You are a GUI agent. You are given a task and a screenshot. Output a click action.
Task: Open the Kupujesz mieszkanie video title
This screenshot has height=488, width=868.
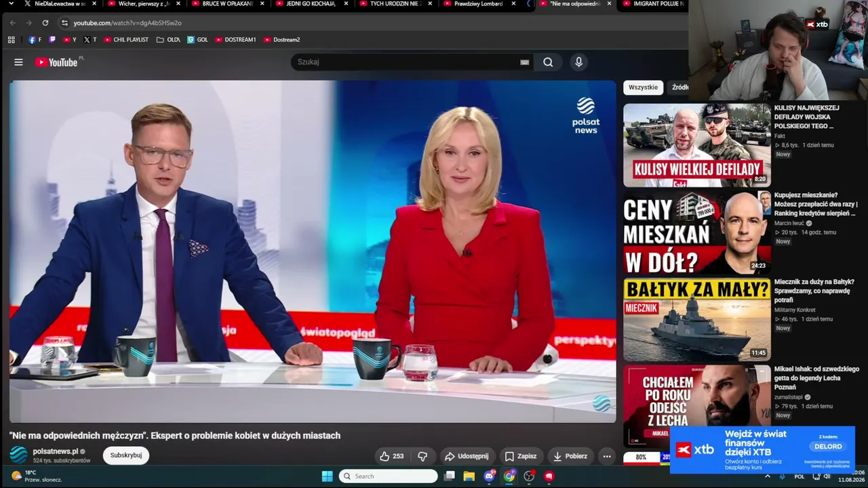pos(816,204)
